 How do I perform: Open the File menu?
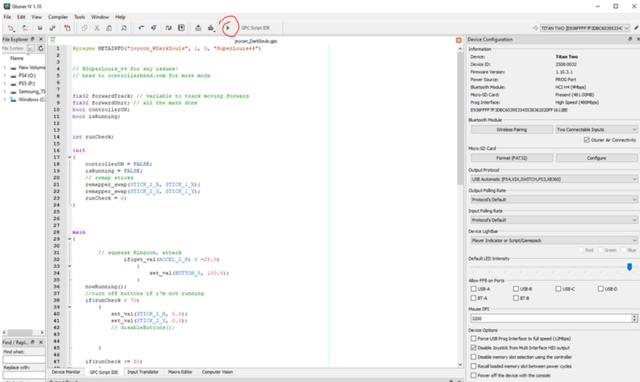point(7,17)
